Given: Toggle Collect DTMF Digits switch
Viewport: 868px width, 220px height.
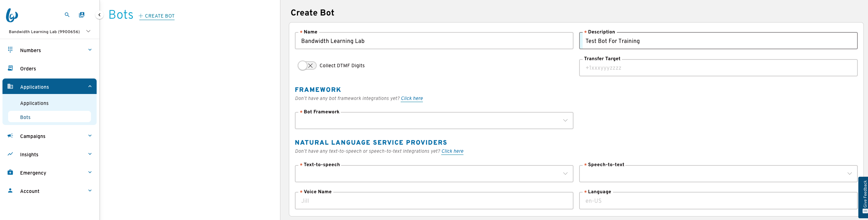Looking at the screenshot, I should (307, 65).
